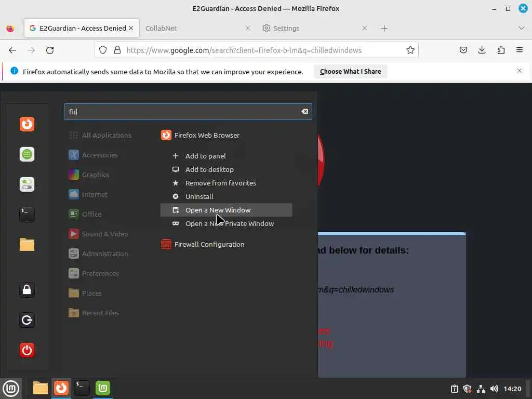
Task: Open the Places category
Action: click(85, 293)
